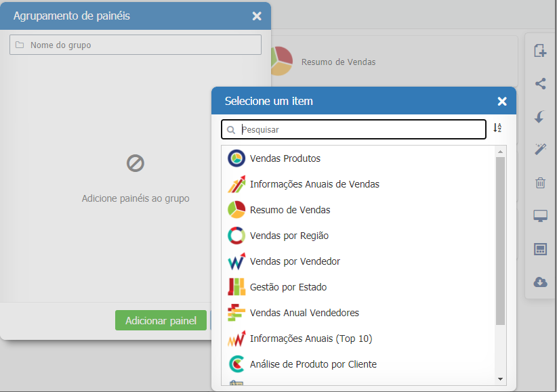Open the cloud download icon in the sidebar
Screen dimensions: 557x392
click(x=540, y=282)
